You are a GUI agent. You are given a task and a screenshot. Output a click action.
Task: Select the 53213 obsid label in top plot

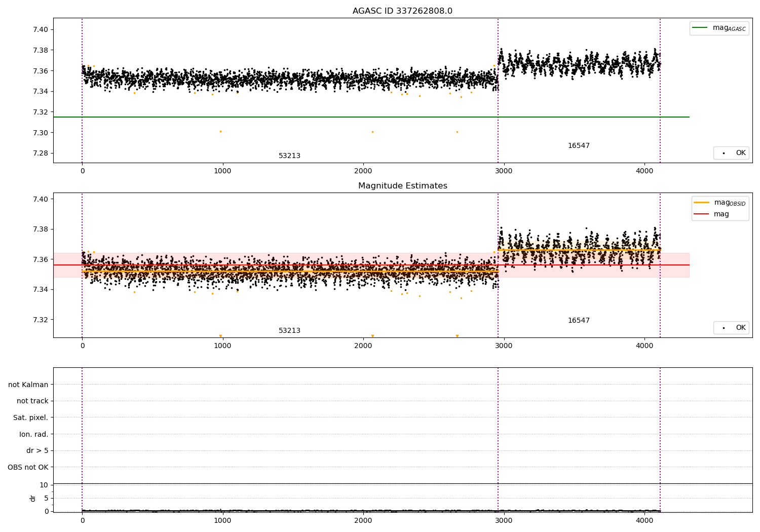(289, 156)
